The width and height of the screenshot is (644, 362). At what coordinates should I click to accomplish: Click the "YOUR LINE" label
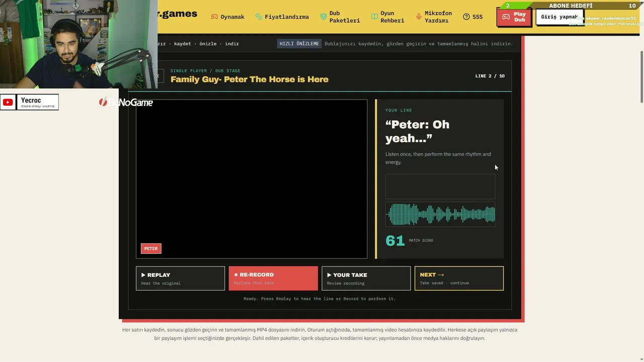tap(398, 110)
